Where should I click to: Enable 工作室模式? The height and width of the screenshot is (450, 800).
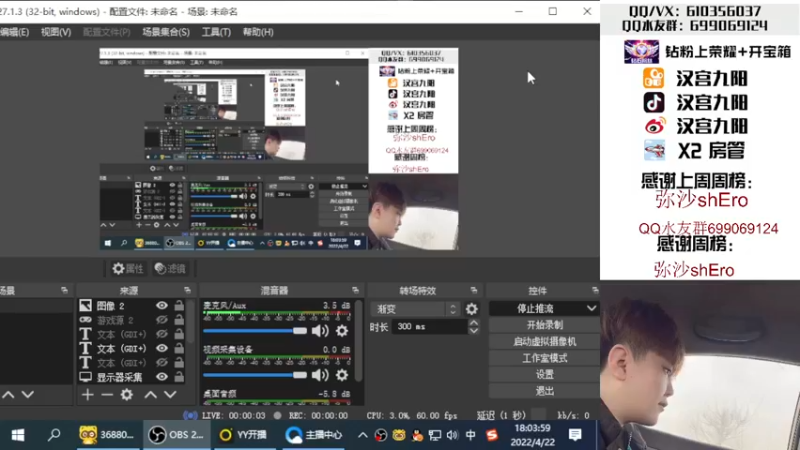click(x=544, y=358)
